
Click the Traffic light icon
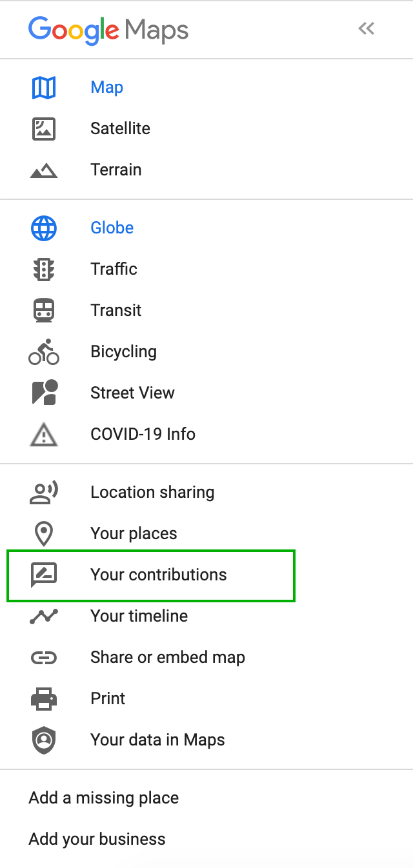[44, 269]
